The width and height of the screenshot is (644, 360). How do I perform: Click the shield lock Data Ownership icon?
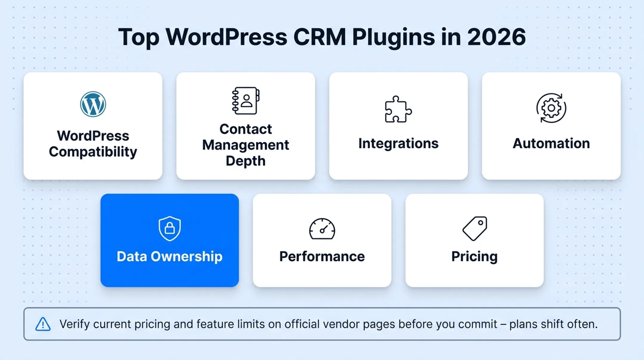pyautogui.click(x=170, y=228)
